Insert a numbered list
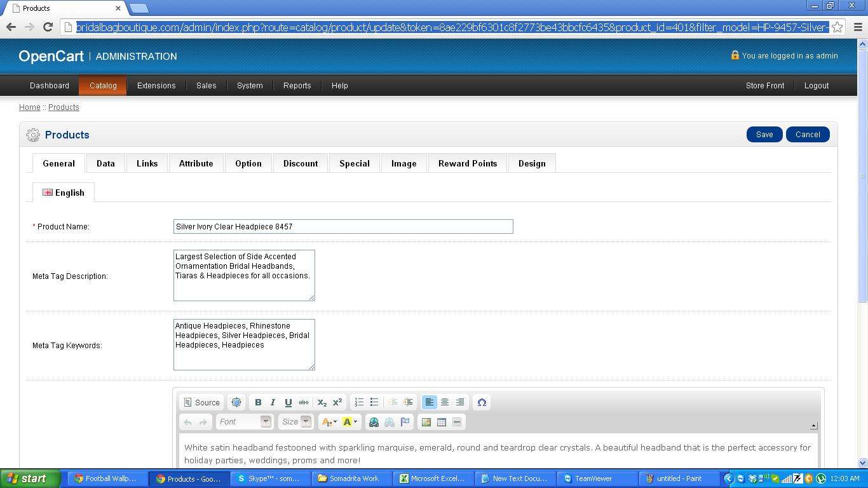 (x=359, y=402)
